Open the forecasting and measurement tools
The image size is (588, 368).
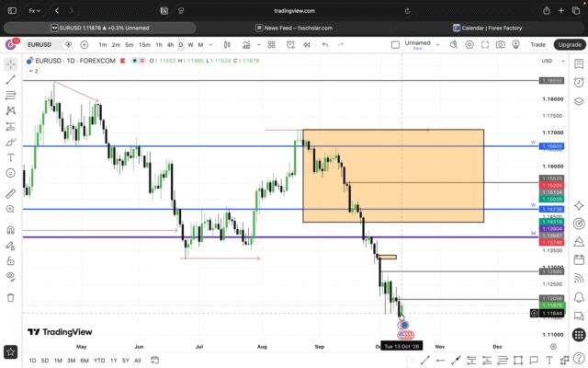(10, 126)
